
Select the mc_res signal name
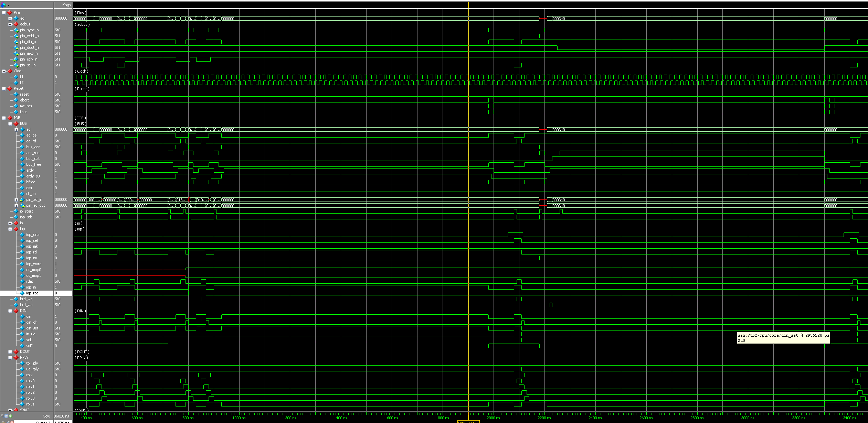[x=26, y=106]
